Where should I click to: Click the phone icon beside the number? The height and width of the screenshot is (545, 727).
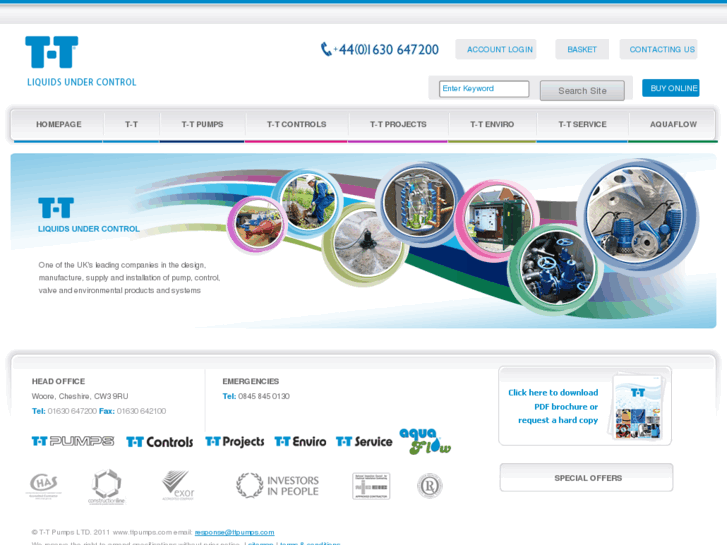click(326, 49)
